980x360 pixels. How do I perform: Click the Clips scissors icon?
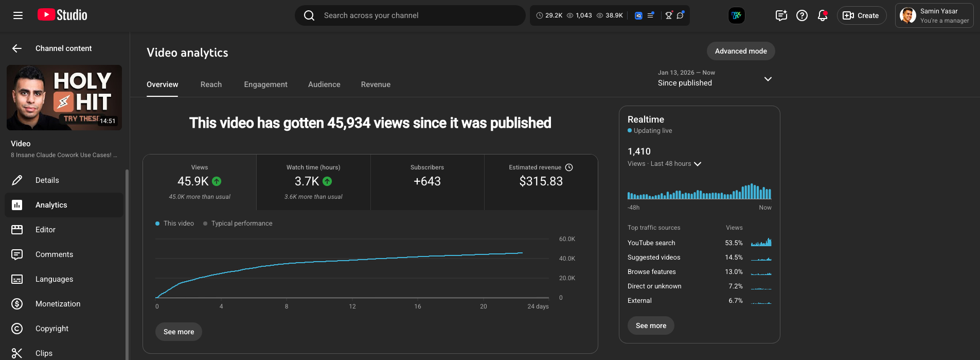click(17, 353)
